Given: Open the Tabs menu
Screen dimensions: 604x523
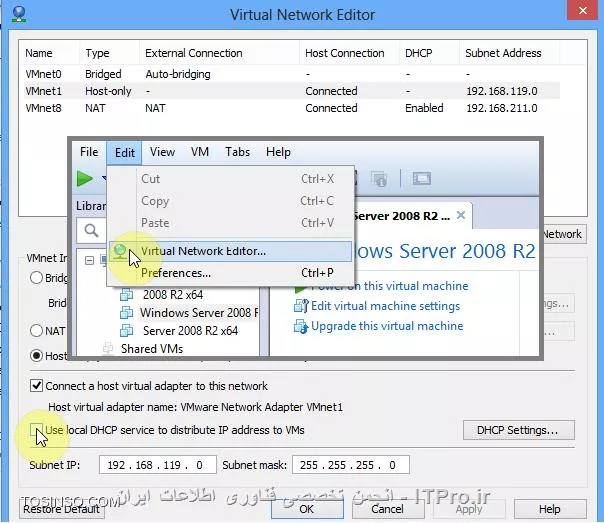Looking at the screenshot, I should coord(237,152).
